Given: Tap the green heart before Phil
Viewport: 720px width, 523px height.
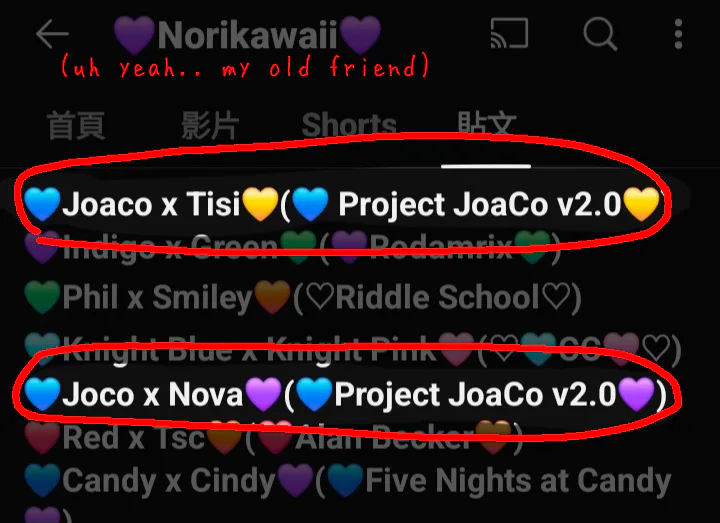Looking at the screenshot, I should coord(42,298).
